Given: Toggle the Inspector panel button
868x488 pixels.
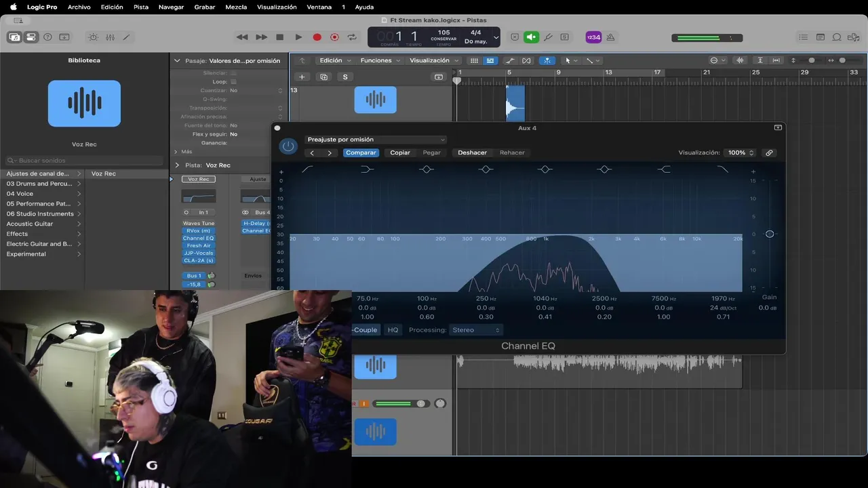Looking at the screenshot, I should click(x=31, y=37).
